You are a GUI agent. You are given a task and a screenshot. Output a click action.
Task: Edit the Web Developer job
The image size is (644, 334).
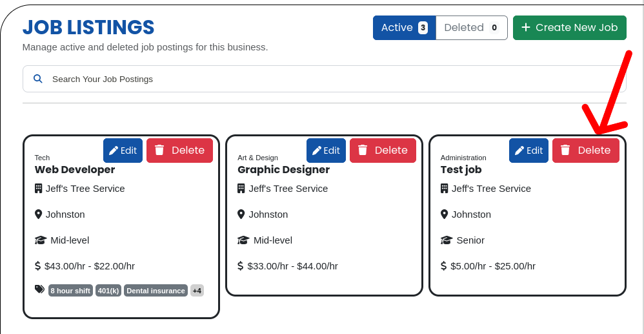[x=123, y=151]
